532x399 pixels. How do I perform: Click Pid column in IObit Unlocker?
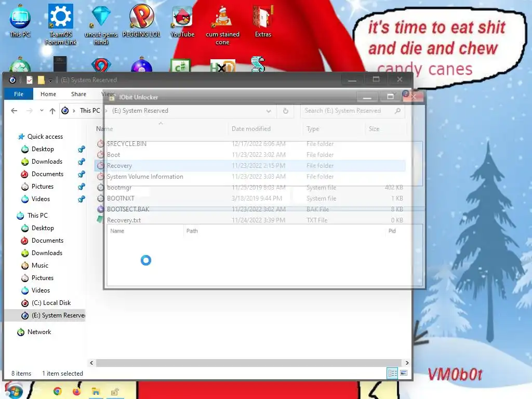click(x=392, y=231)
